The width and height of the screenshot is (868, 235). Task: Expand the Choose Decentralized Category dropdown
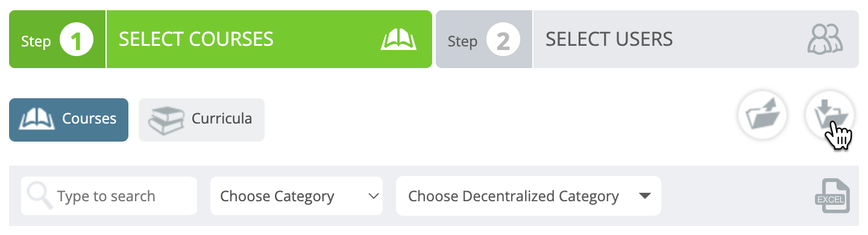pos(529,196)
